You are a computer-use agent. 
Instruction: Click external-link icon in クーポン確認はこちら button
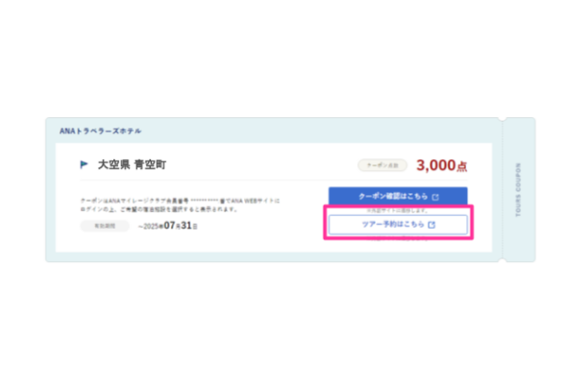435,197
